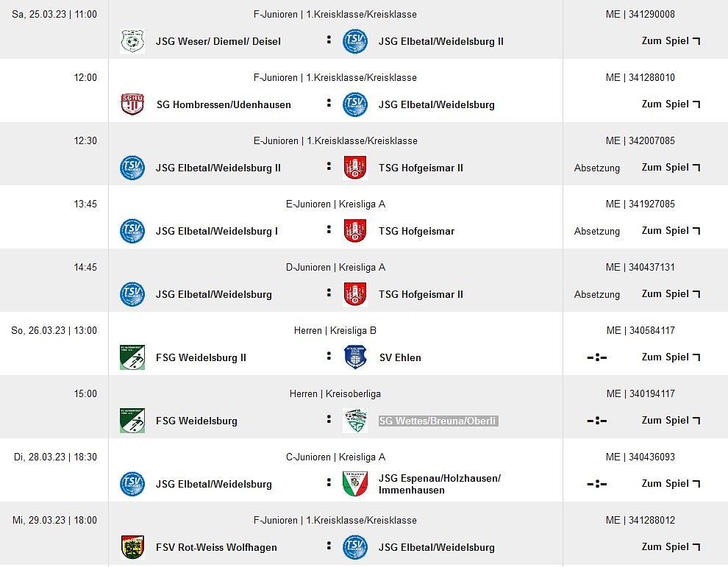Click the score placeholder for SV Ehlen match
728x567 pixels.
coord(597,357)
